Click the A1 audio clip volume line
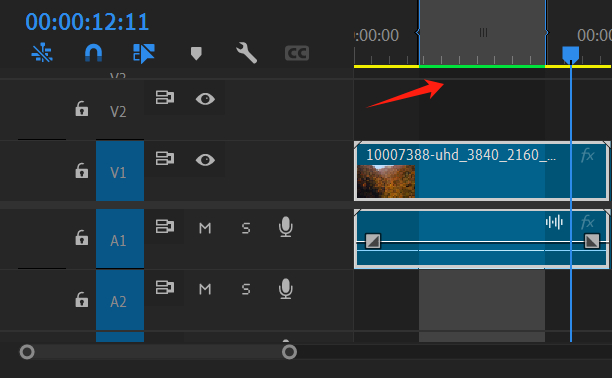 pyautogui.click(x=482, y=242)
